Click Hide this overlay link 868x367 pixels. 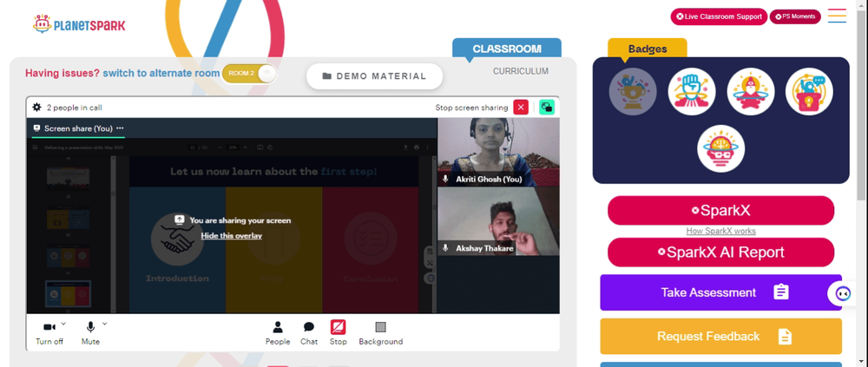pyautogui.click(x=232, y=236)
